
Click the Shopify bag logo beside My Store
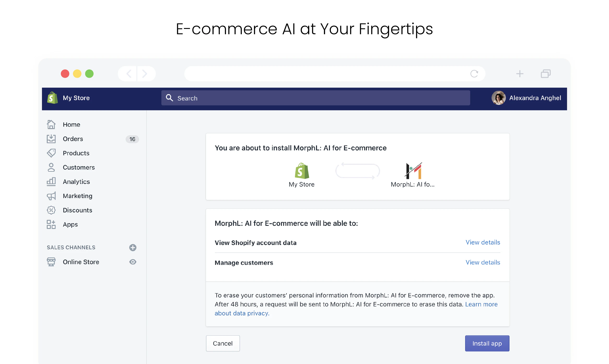[x=52, y=98]
